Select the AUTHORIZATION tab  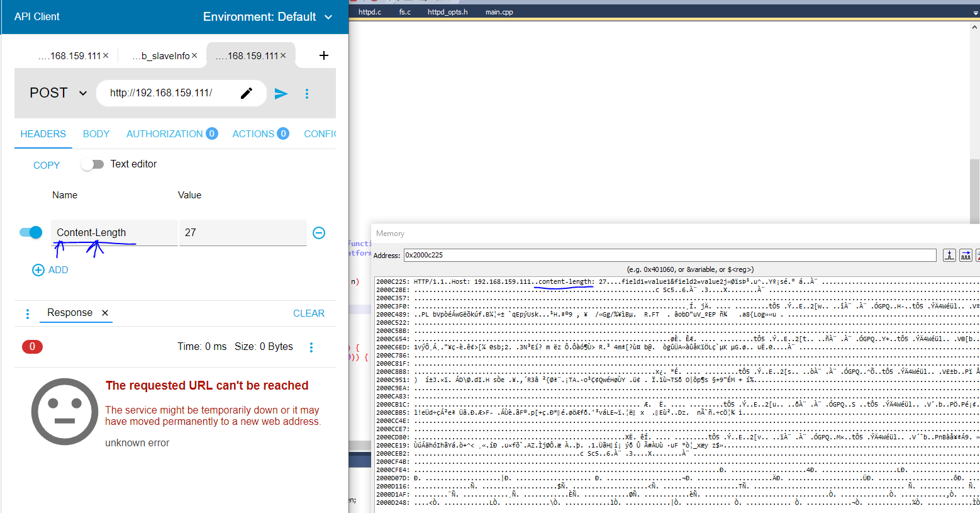165,133
